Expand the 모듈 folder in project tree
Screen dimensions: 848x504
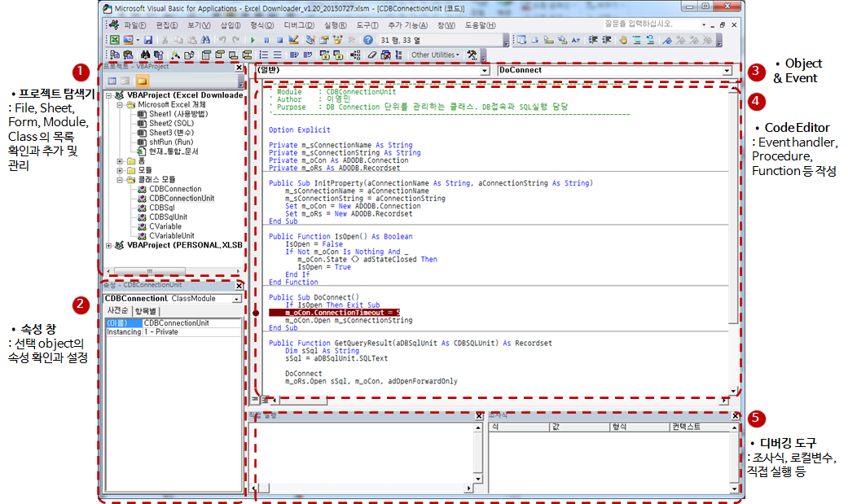pos(120,170)
